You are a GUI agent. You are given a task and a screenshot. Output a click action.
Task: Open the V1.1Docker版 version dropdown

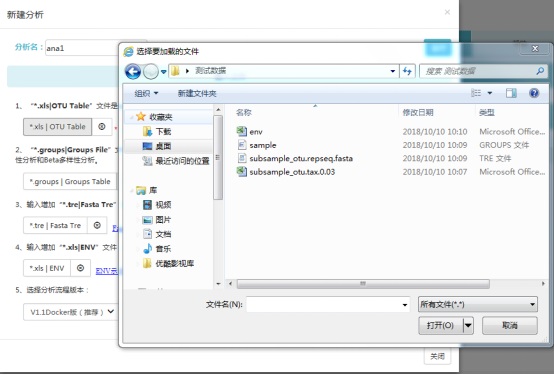(x=71, y=312)
